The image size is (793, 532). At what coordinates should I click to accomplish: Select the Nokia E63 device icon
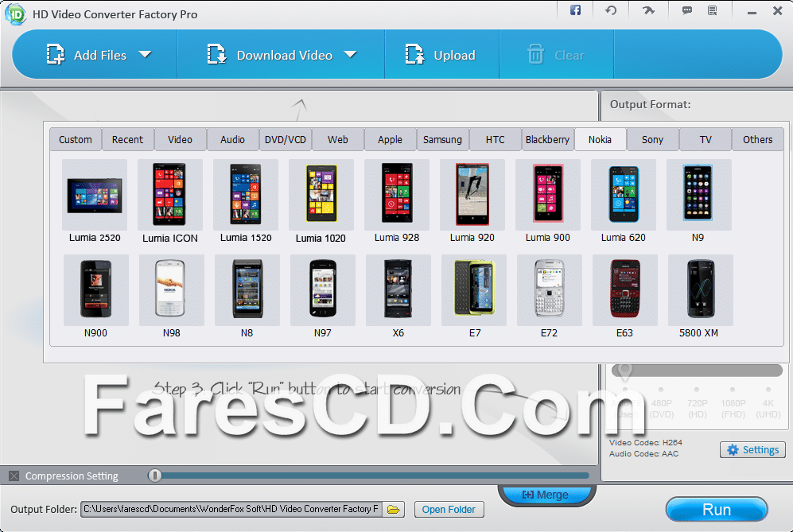tap(625, 289)
